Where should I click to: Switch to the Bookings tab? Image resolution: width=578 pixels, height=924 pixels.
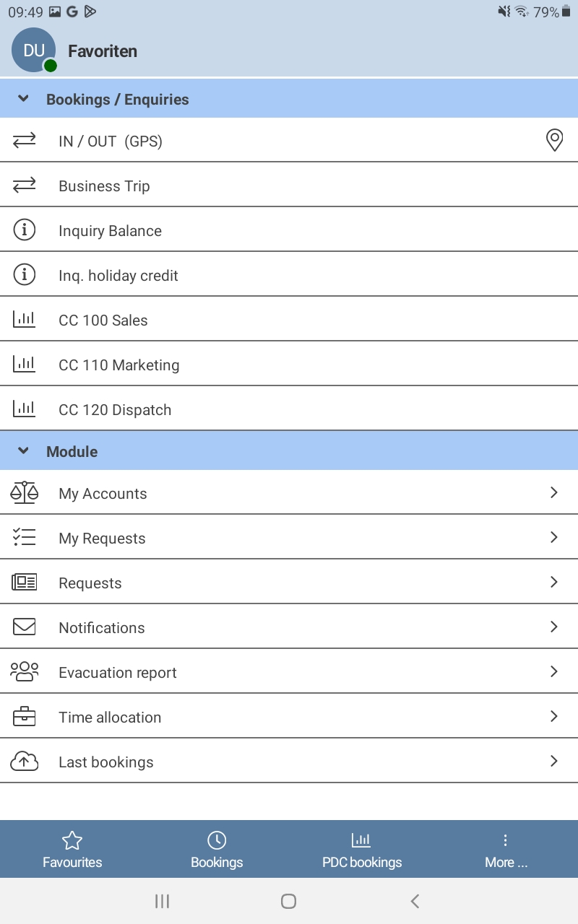[217, 850]
